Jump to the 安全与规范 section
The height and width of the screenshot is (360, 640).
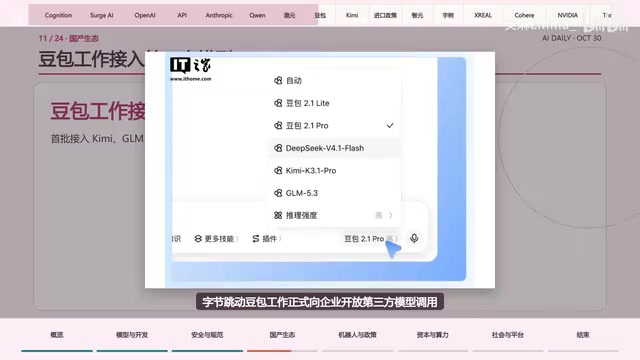click(207, 335)
